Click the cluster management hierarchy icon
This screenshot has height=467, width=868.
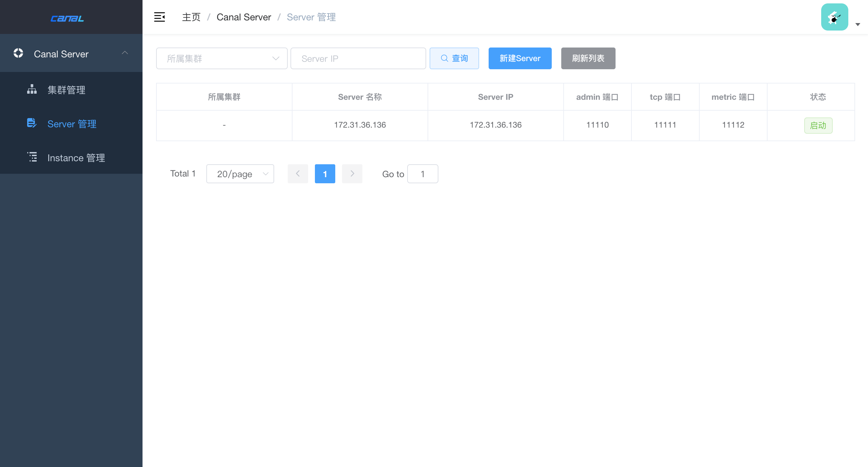32,89
